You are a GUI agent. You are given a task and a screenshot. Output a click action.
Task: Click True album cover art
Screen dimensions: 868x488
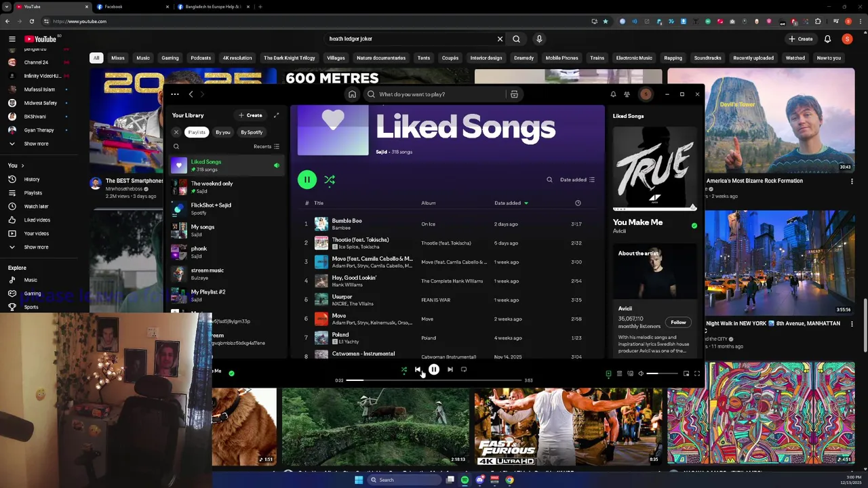click(655, 168)
